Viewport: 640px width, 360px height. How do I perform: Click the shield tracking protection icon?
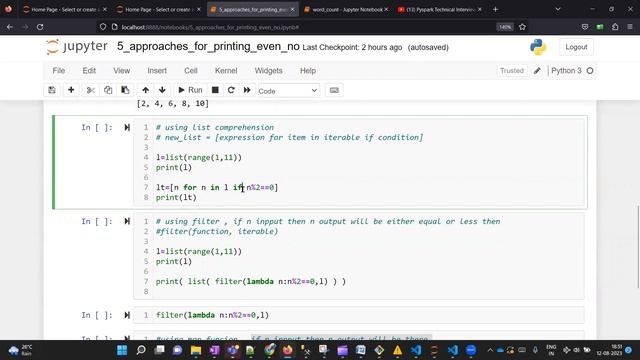(x=103, y=27)
